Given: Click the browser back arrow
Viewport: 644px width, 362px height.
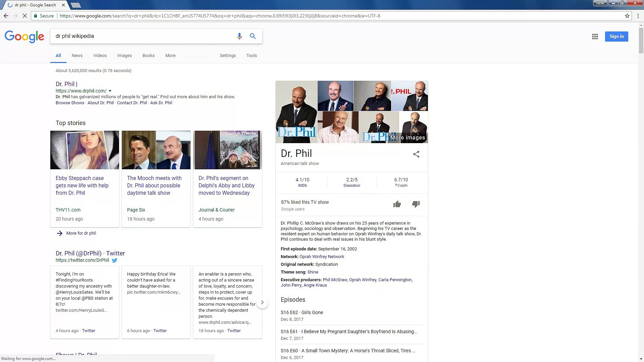Looking at the screenshot, I should tap(6, 16).
